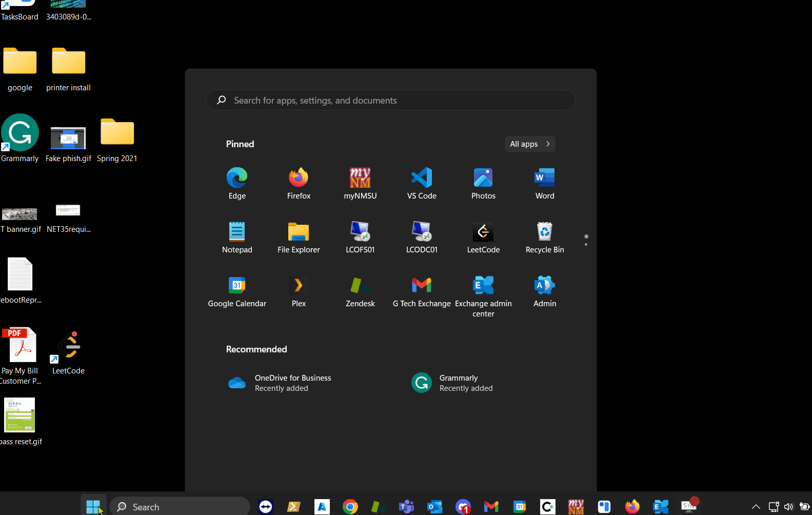The image size is (812, 515).
Task: Launch VS Code from Pinned
Action: (422, 183)
